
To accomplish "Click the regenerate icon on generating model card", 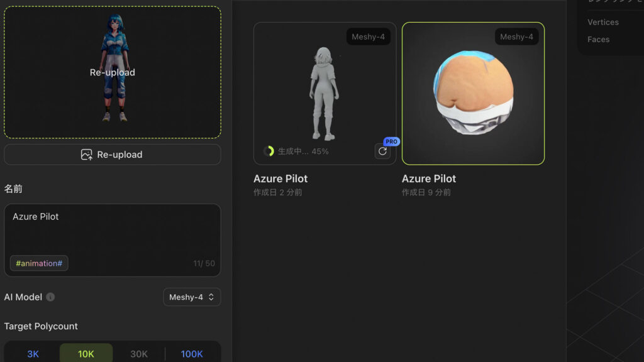I will pos(382,151).
